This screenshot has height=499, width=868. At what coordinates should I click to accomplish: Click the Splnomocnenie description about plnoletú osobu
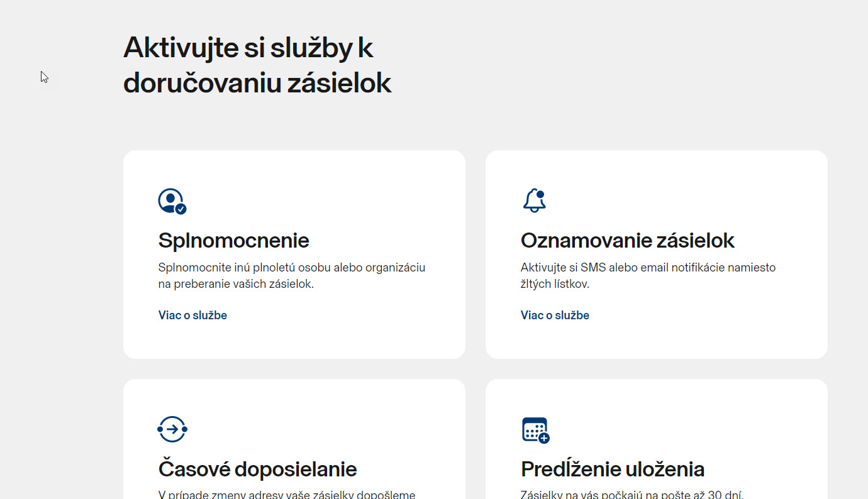click(x=292, y=268)
